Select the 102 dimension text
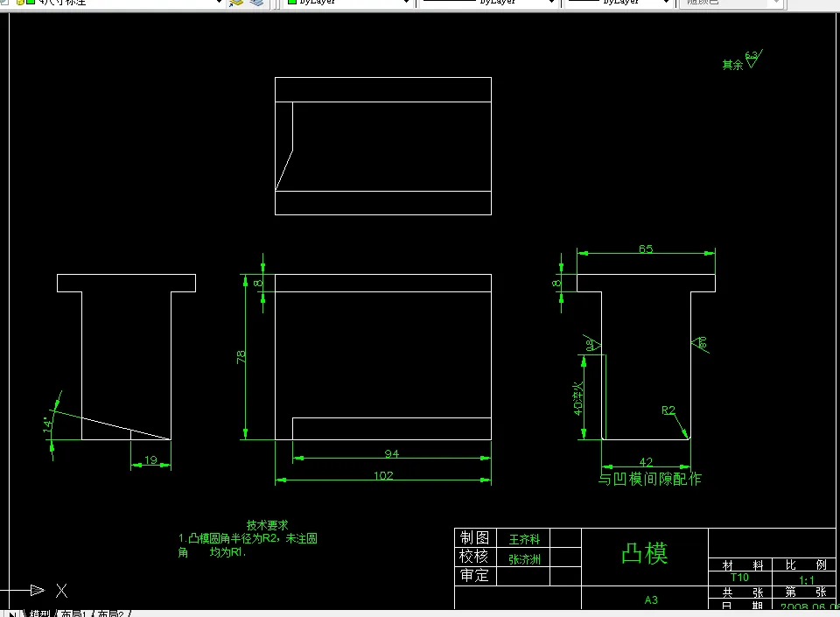The image size is (840, 617). pyautogui.click(x=383, y=475)
